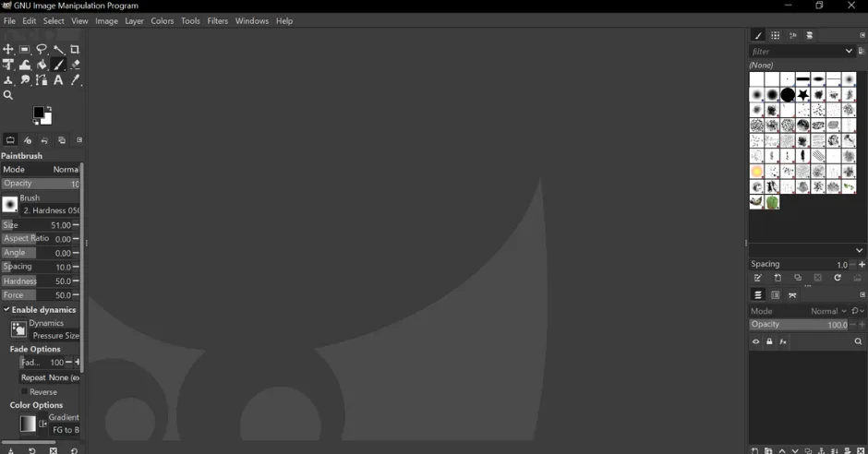Switch to the Layers tab
Viewport: 868px width, 454px height.
click(758, 295)
